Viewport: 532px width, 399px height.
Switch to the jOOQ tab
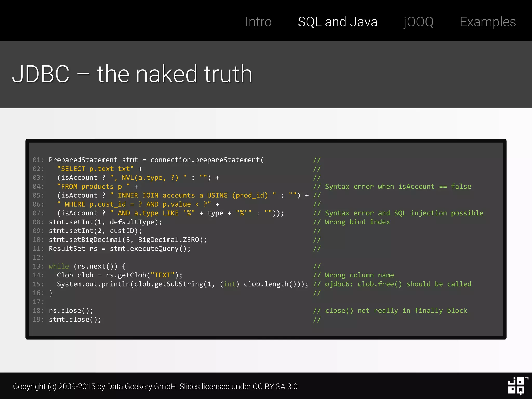point(418,22)
